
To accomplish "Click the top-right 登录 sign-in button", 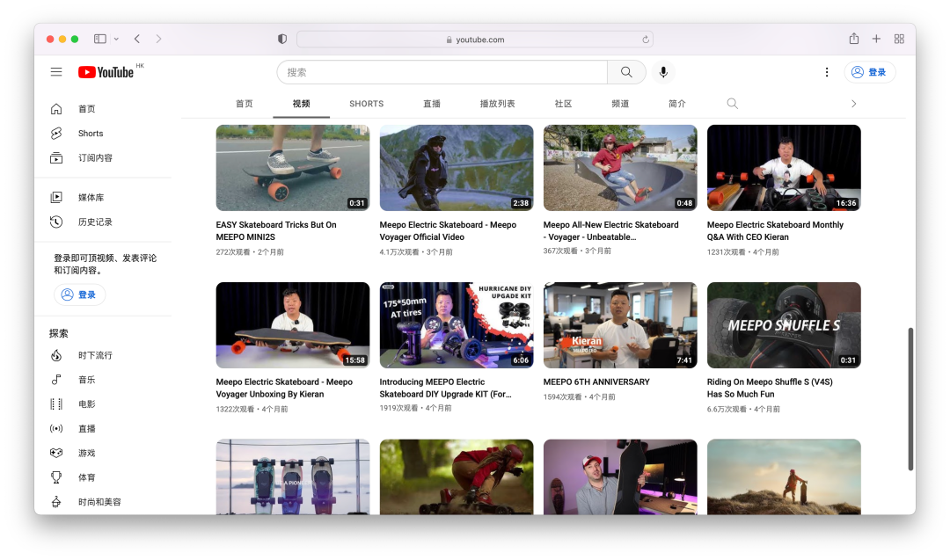I will 869,72.
